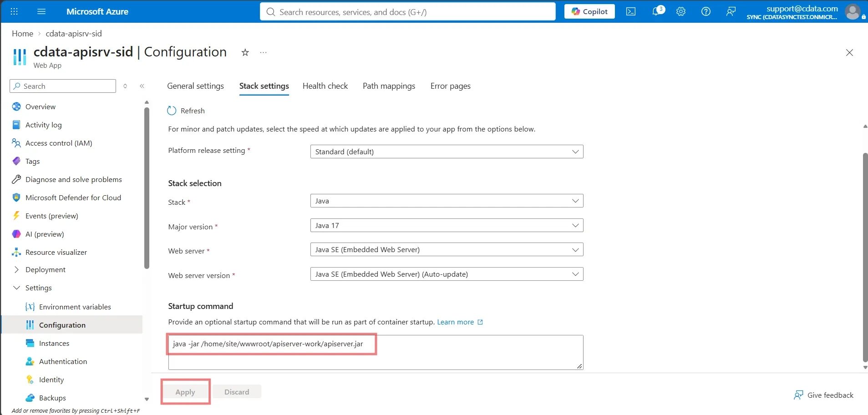Favorite this page with the star icon

pyautogui.click(x=245, y=52)
